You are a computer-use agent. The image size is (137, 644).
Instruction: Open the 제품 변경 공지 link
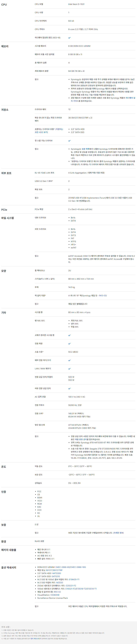click(x=80, y=439)
